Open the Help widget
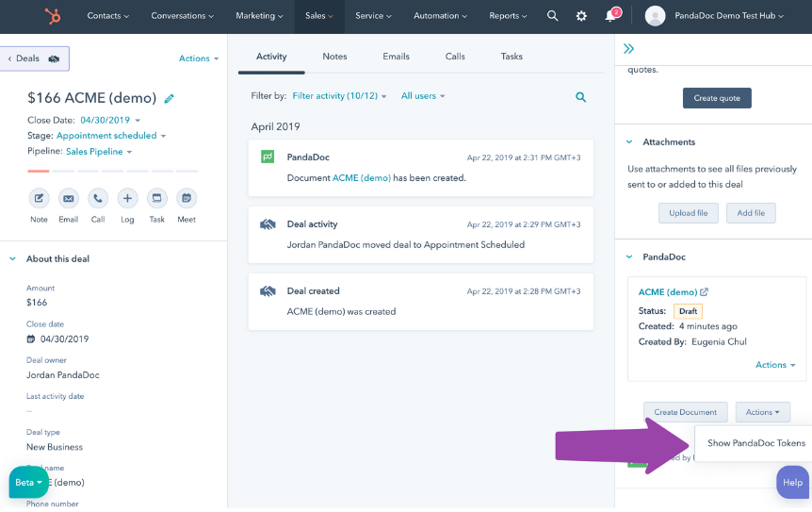Screen dimensions: 812x512 pyautogui.click(x=793, y=483)
